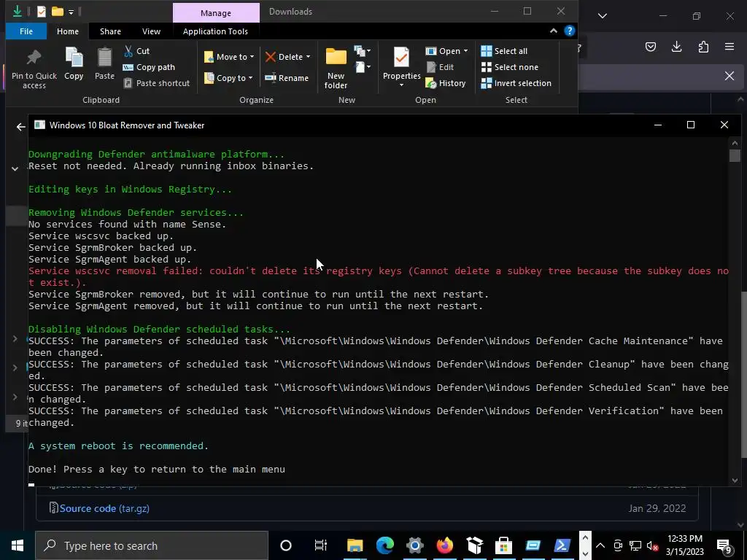747x560 pixels.
Task: Toggle muted volume icon in tray
Action: [x=653, y=545]
